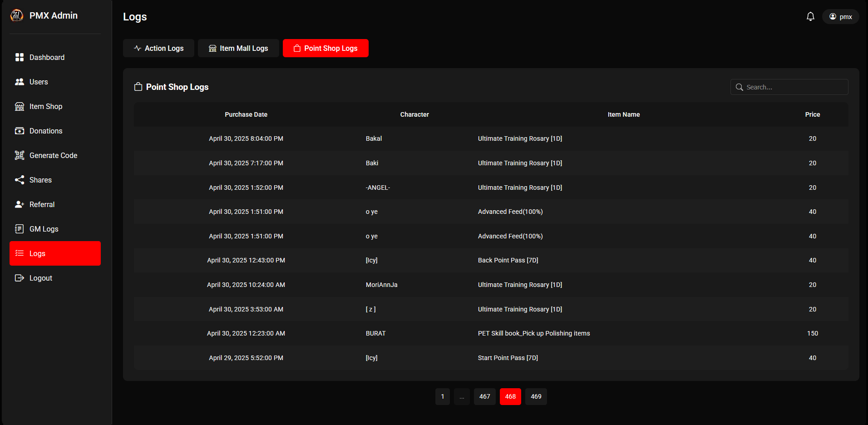Click the PMX Admin logo
868x425 pixels.
click(x=17, y=15)
